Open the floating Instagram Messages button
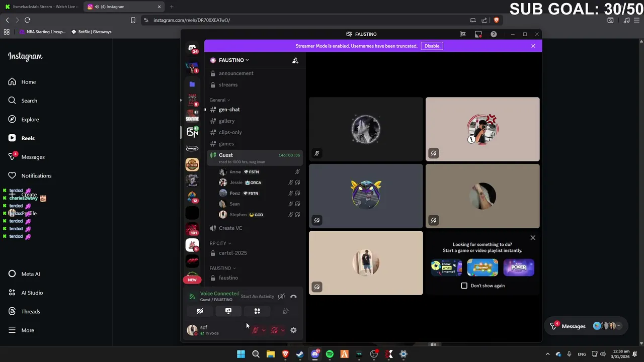644x362 pixels. tap(587, 326)
